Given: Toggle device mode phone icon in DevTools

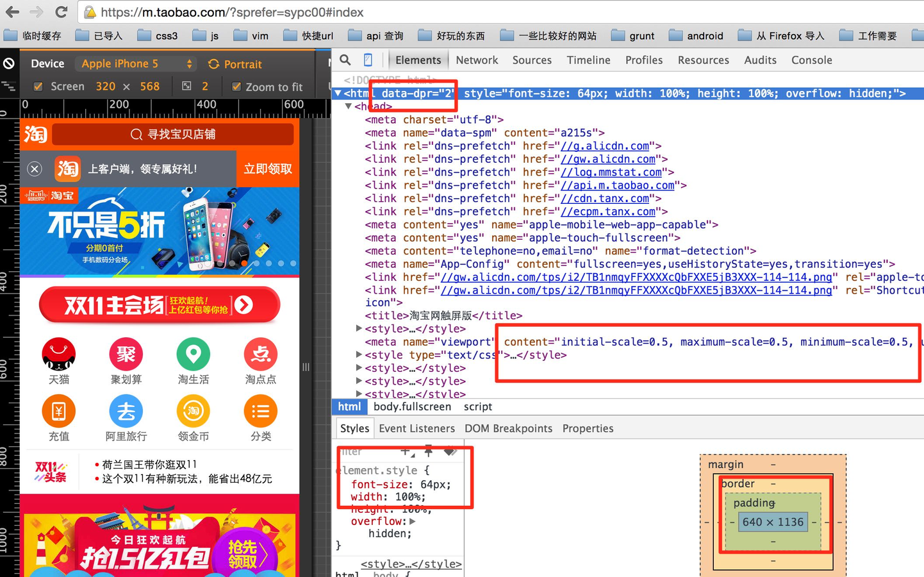Looking at the screenshot, I should tap(368, 60).
